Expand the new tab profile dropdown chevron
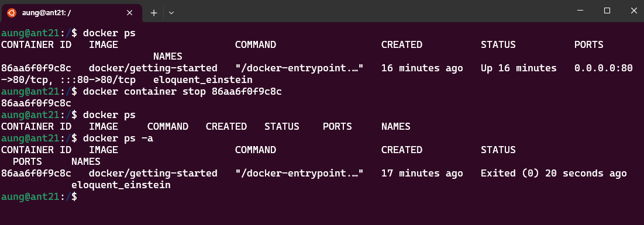 coord(172,13)
